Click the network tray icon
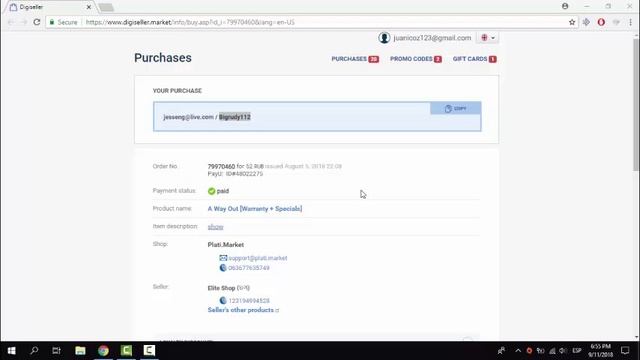This screenshot has width=640, height=360. (x=552, y=351)
